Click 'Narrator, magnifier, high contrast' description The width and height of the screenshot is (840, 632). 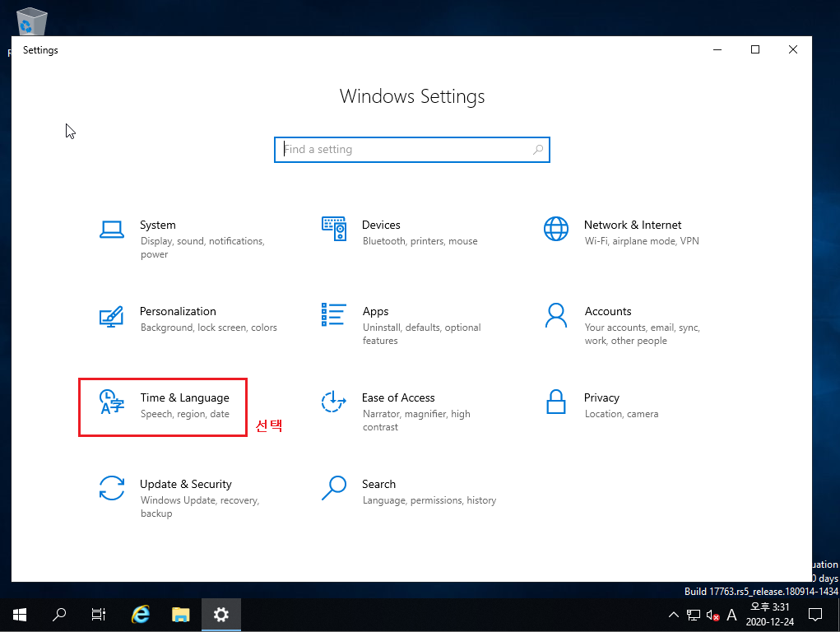click(416, 421)
